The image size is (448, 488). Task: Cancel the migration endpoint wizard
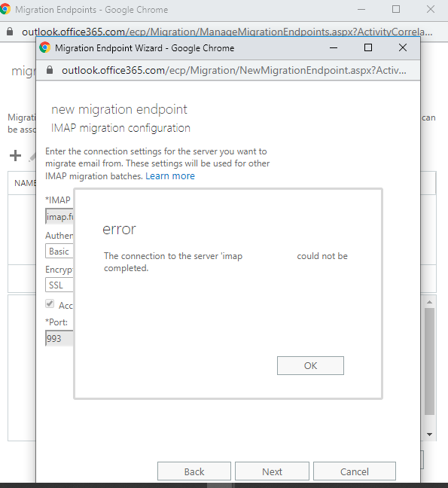[x=355, y=471]
